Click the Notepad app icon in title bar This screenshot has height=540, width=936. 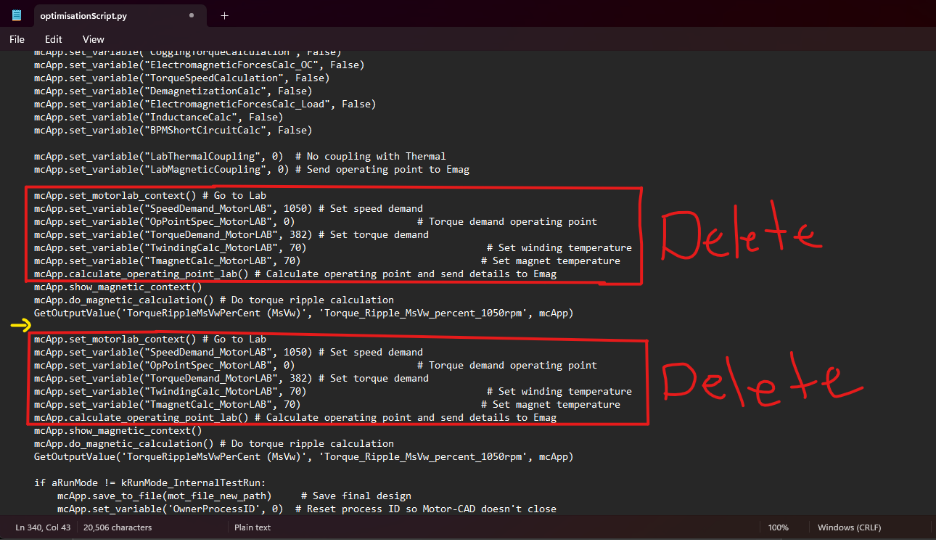16,15
